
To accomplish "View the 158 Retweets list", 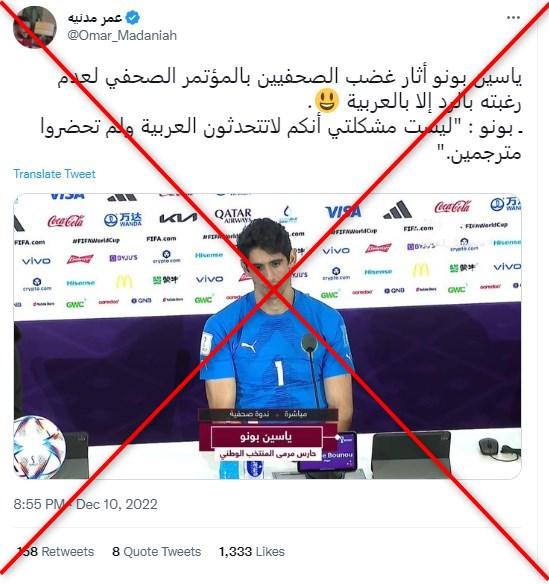I will [x=55, y=552].
